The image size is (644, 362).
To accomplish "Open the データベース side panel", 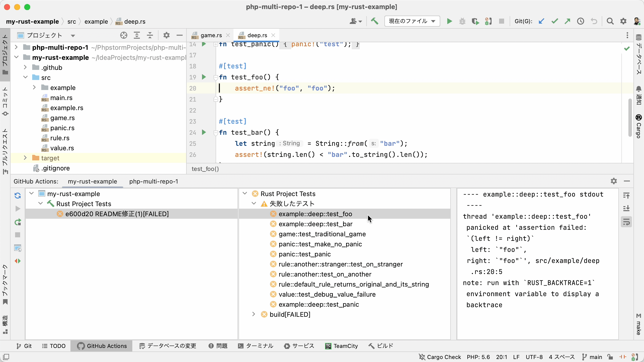I will pyautogui.click(x=639, y=54).
